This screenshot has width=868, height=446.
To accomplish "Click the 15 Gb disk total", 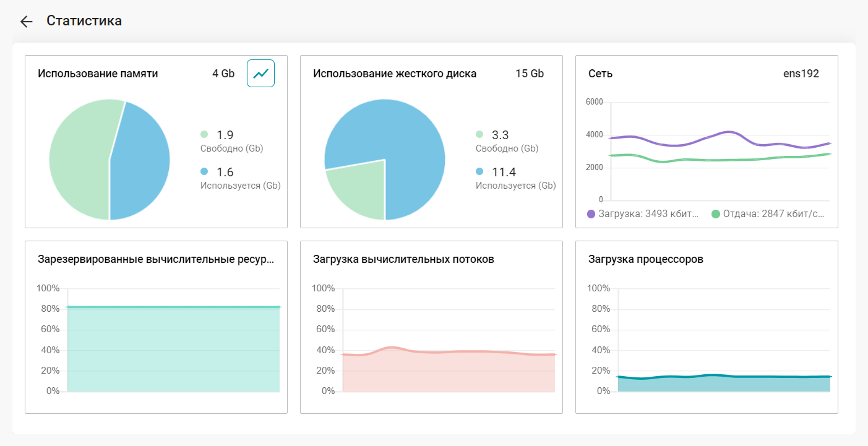I will (530, 74).
